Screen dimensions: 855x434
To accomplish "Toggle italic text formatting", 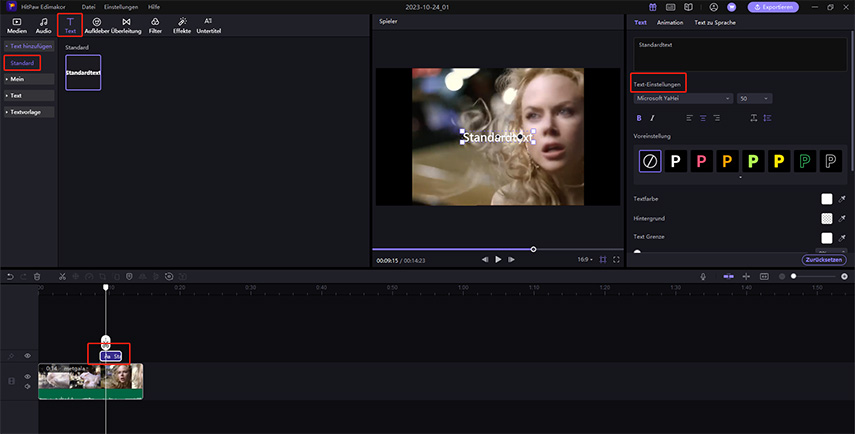I will tap(652, 118).
